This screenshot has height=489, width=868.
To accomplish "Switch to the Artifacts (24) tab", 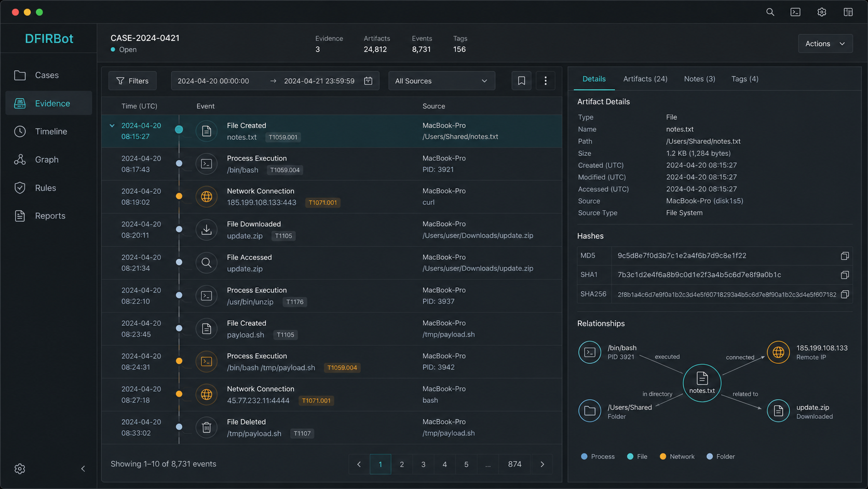I will tap(645, 79).
